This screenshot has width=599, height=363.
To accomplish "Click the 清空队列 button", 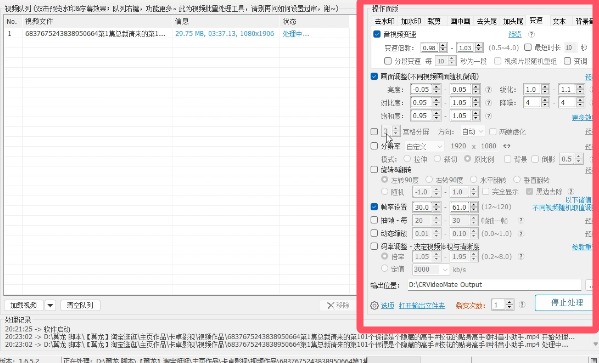I will pyautogui.click(x=80, y=305).
